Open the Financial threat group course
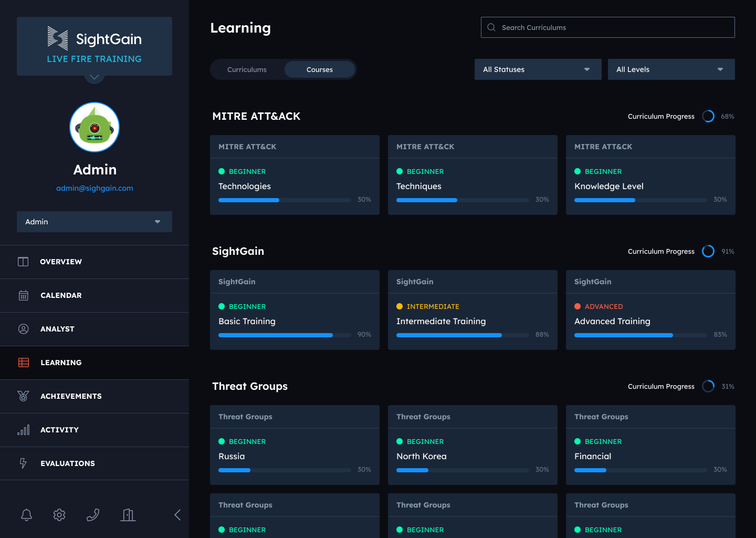756x538 pixels. [x=650, y=445]
